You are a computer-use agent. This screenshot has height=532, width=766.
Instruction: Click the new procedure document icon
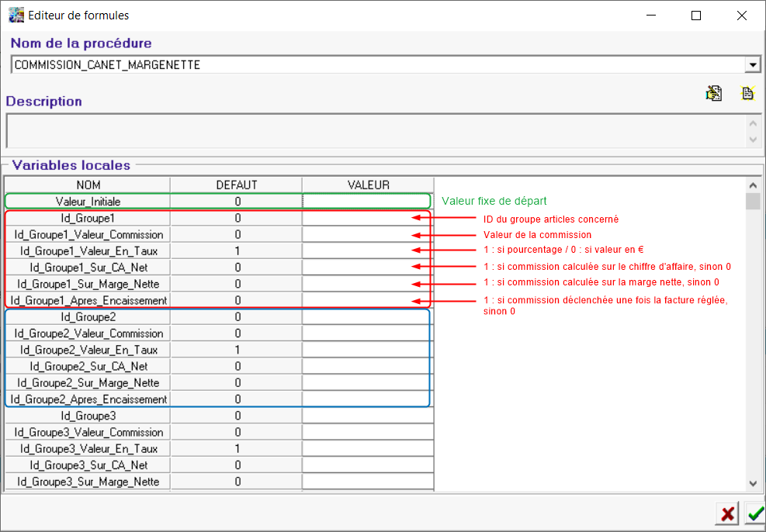tap(747, 93)
